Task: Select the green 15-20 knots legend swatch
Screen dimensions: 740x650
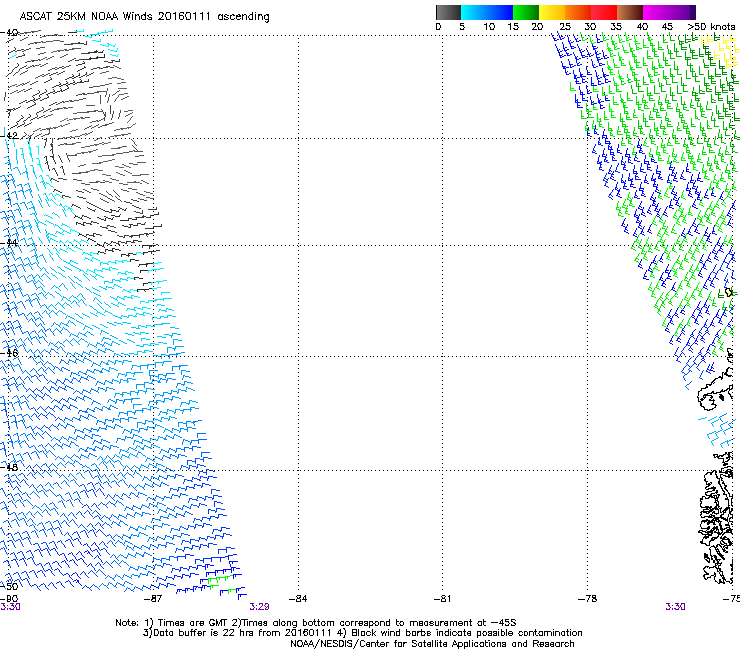Action: 526,12
